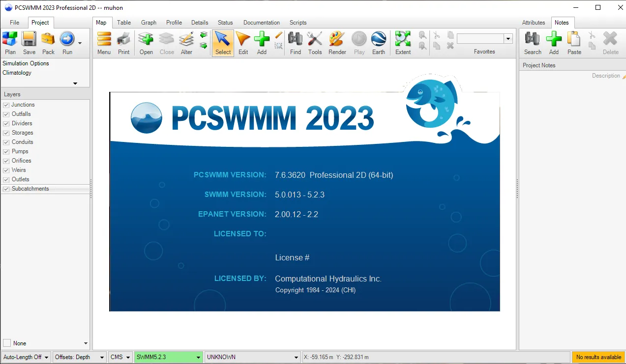Click the Layers panel header

pyautogui.click(x=45, y=94)
